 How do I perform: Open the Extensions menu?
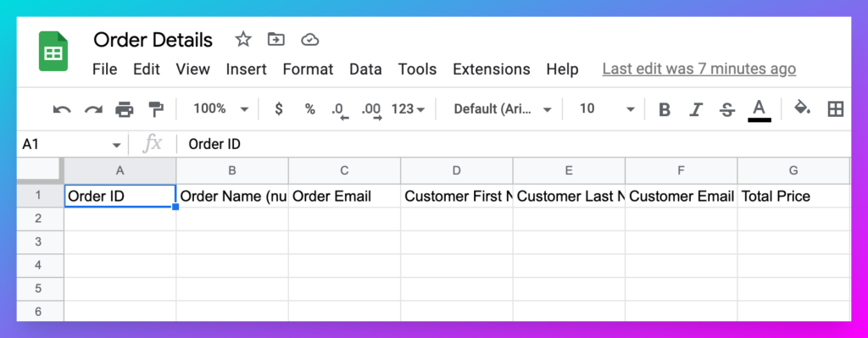click(x=491, y=69)
